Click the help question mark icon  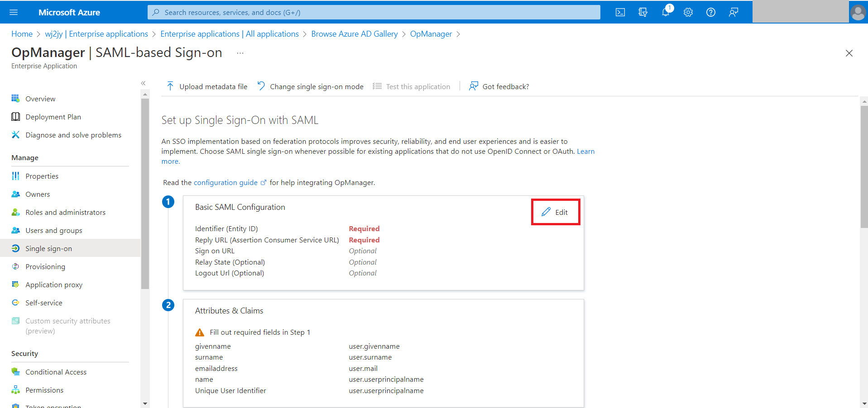pyautogui.click(x=711, y=12)
